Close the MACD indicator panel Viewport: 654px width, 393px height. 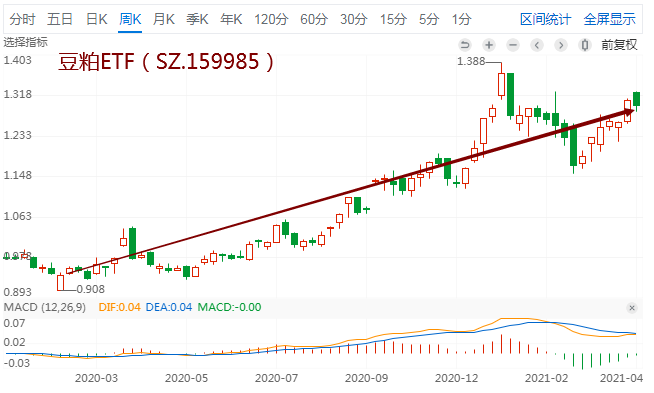coord(631,308)
